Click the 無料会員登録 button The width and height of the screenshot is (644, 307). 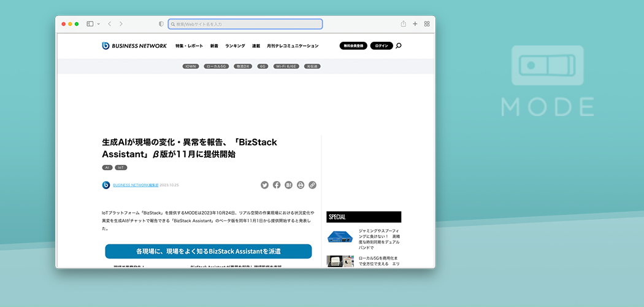pos(353,46)
